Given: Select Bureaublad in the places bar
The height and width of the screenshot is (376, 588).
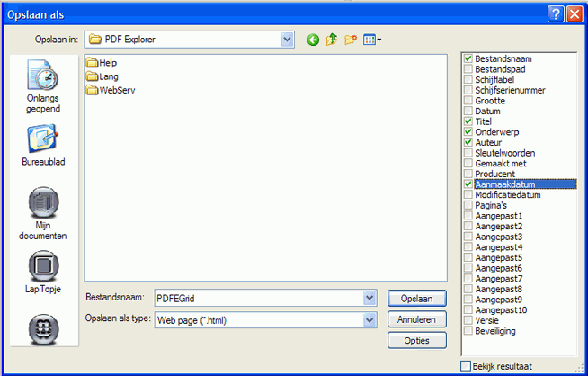Looking at the screenshot, I should coord(43,146).
